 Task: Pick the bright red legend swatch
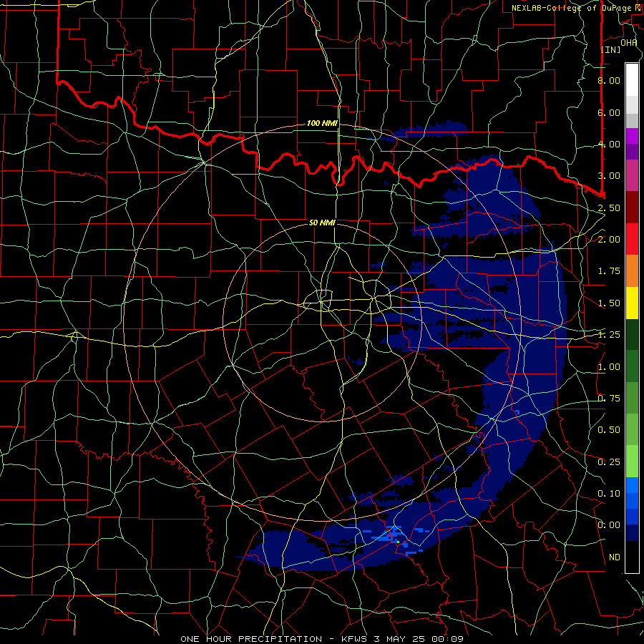632,239
